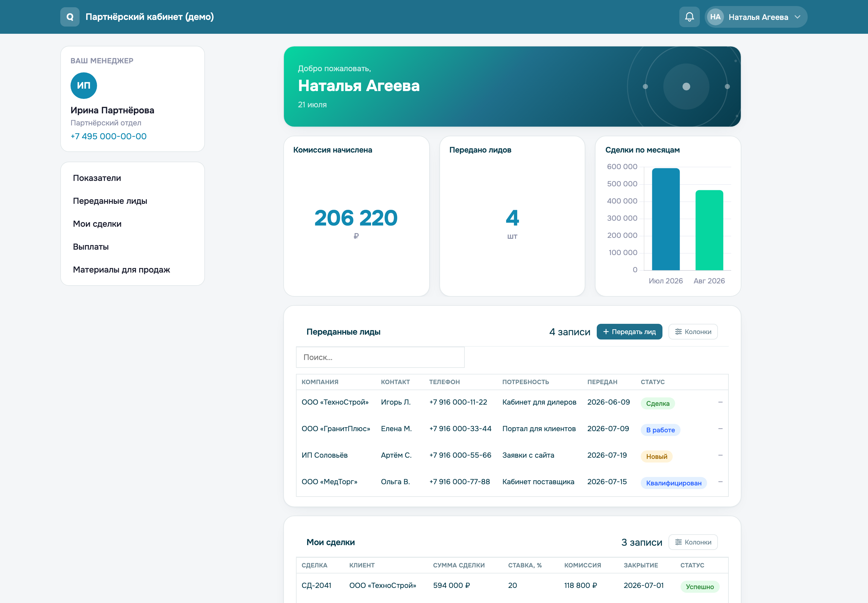Viewport: 868px width, 603px height.
Task: Sort leads by Контакт column header
Action: point(395,382)
